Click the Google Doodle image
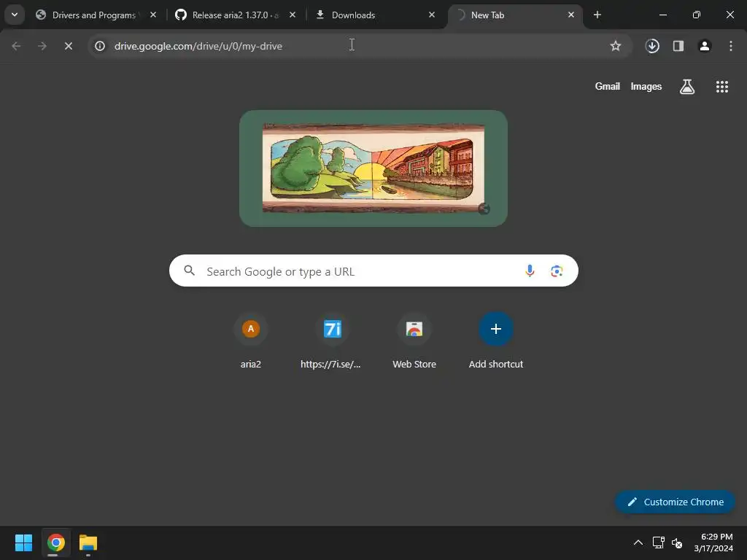 [373, 168]
